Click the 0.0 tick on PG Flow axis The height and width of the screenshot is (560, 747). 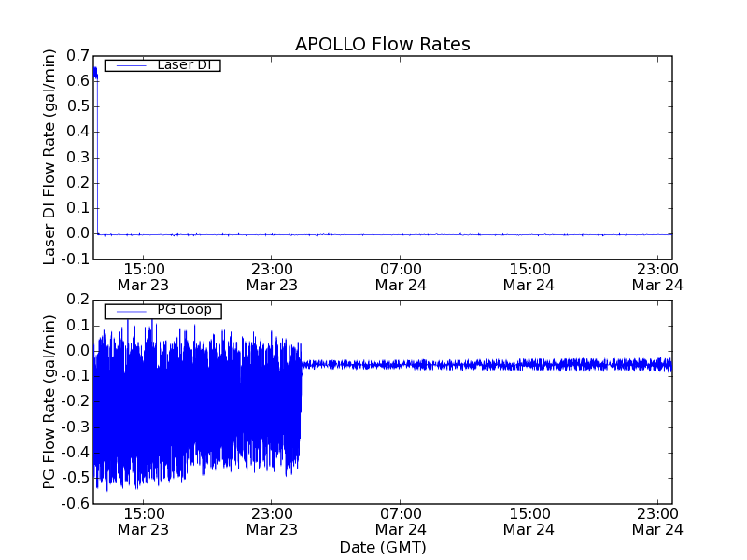tap(78, 351)
